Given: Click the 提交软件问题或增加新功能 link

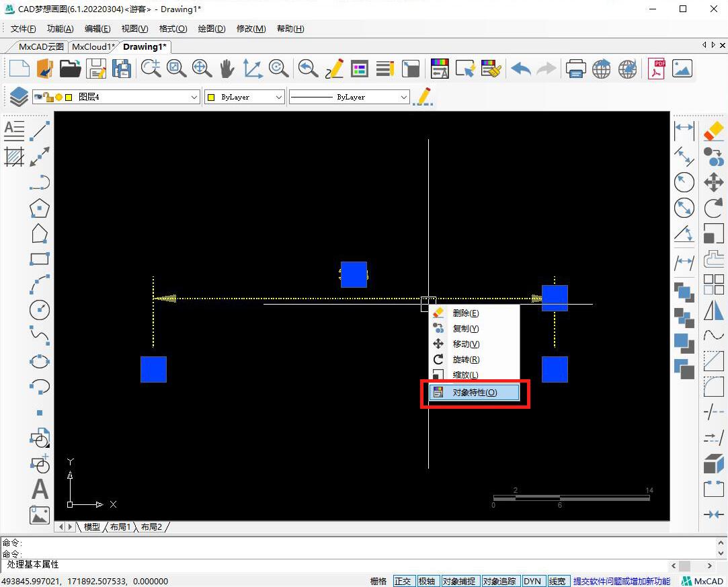Looking at the screenshot, I should [x=621, y=581].
